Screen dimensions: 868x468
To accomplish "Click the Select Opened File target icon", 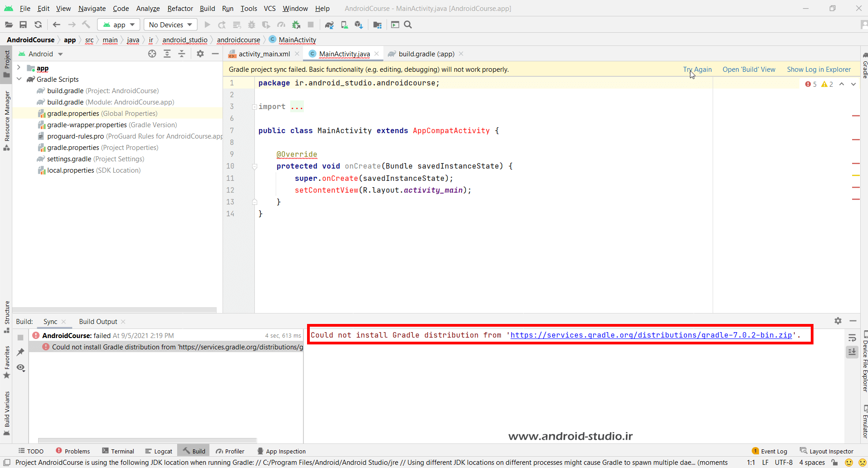I will click(x=152, y=54).
